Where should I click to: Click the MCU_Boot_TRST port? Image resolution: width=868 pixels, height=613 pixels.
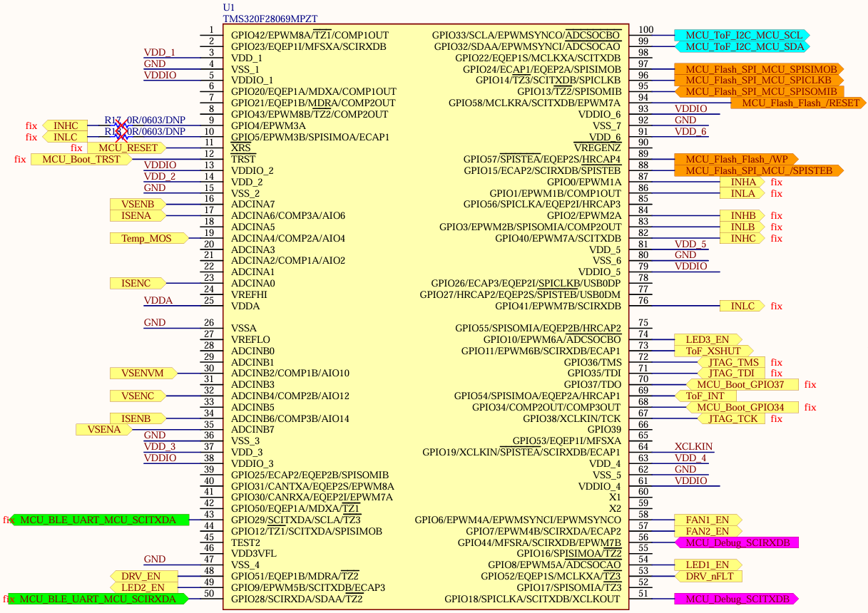point(81,159)
